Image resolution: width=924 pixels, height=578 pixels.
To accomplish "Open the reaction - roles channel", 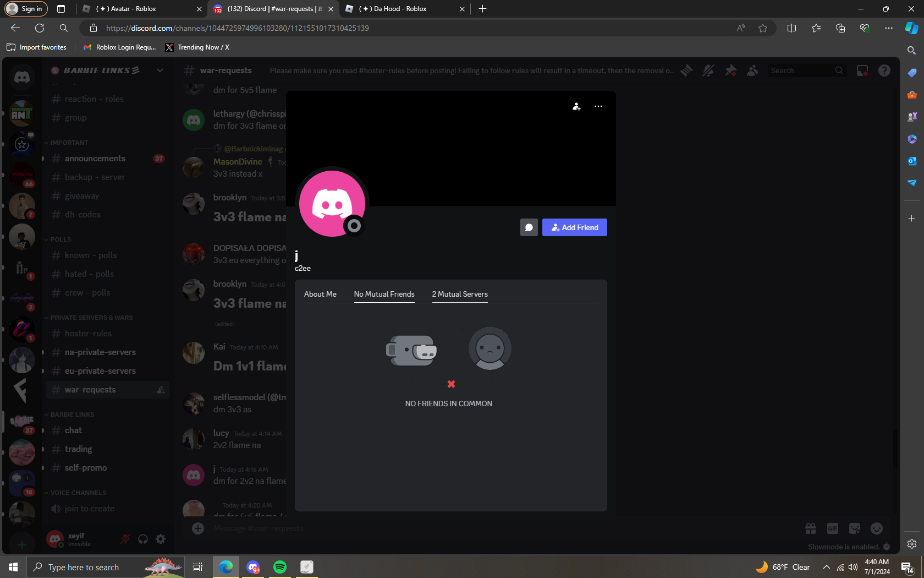I will pos(107,99).
